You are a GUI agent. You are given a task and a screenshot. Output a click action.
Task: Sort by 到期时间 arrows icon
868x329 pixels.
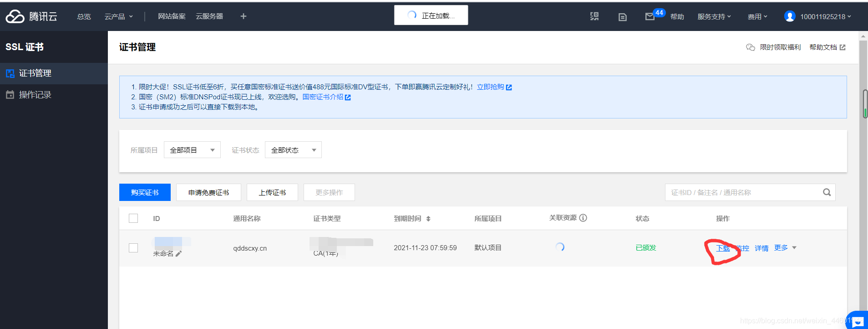428,219
